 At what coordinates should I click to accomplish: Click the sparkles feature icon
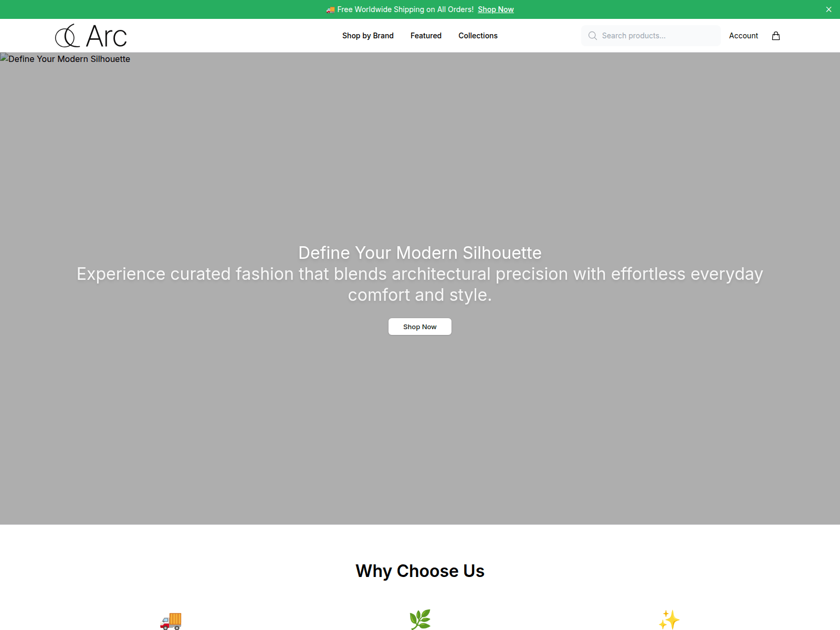coord(669,620)
